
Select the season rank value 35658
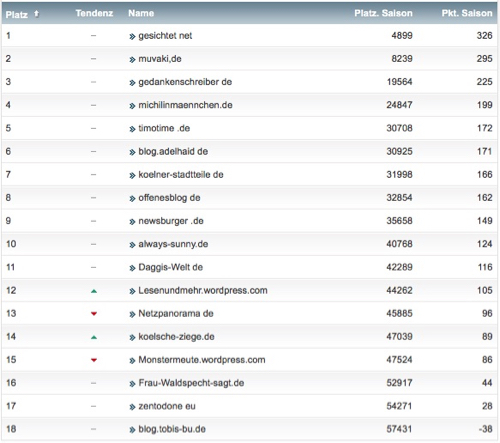tap(400, 221)
